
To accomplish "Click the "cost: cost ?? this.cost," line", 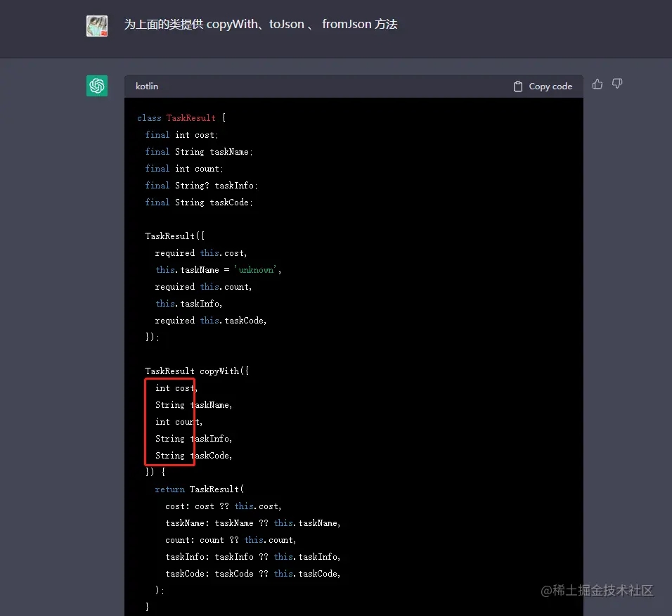I will (224, 507).
